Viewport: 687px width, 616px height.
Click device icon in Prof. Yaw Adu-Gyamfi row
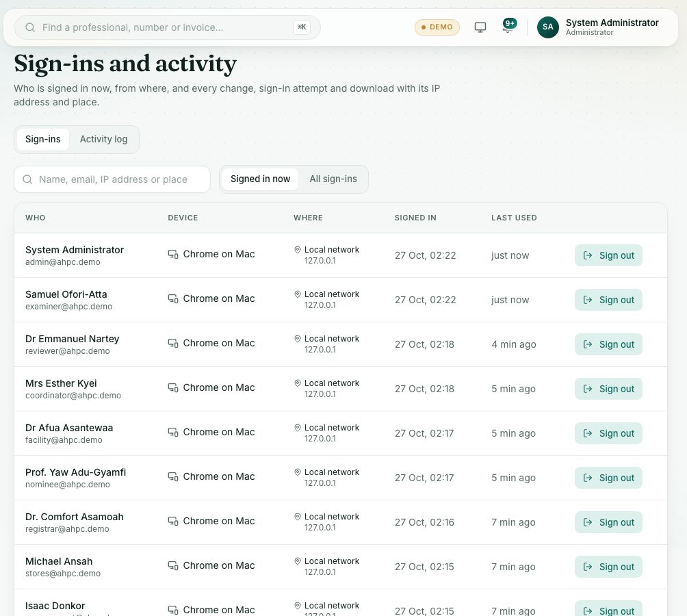(x=173, y=476)
